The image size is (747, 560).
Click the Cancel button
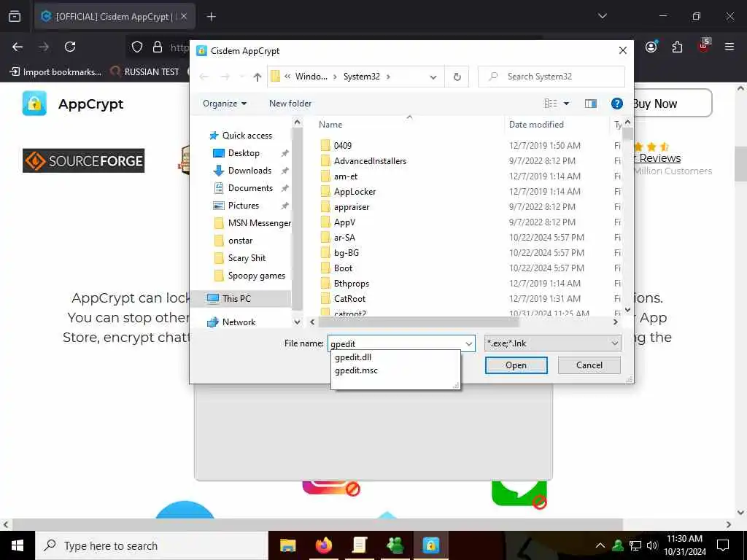[589, 365]
